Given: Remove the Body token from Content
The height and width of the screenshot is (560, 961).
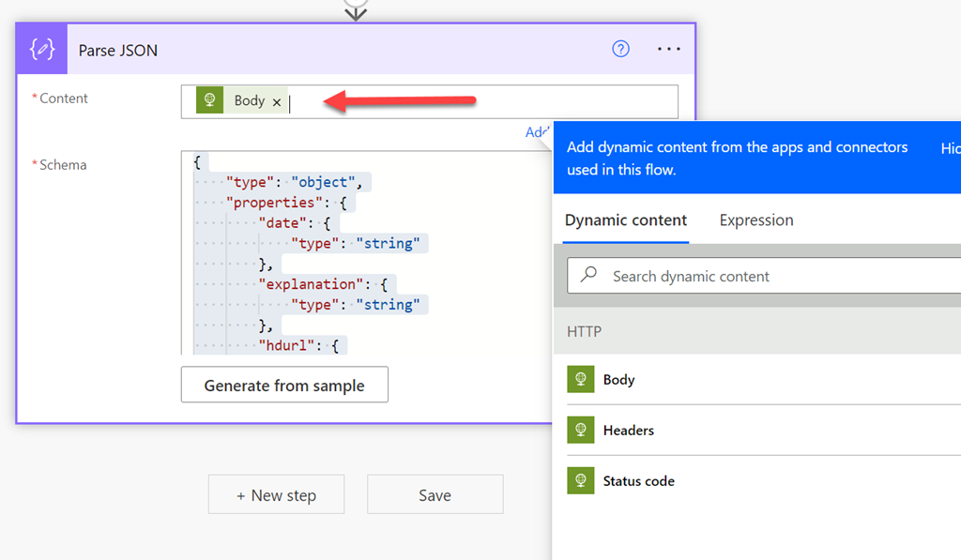Looking at the screenshot, I should pyautogui.click(x=277, y=102).
